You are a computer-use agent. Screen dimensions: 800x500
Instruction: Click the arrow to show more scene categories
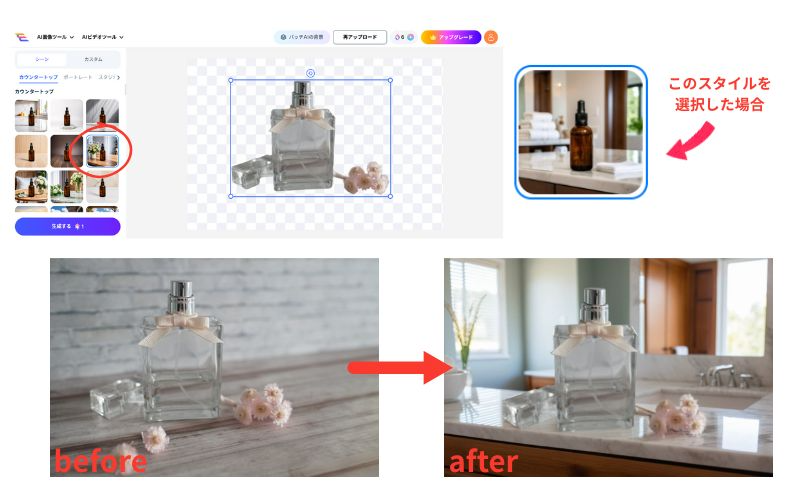click(119, 77)
